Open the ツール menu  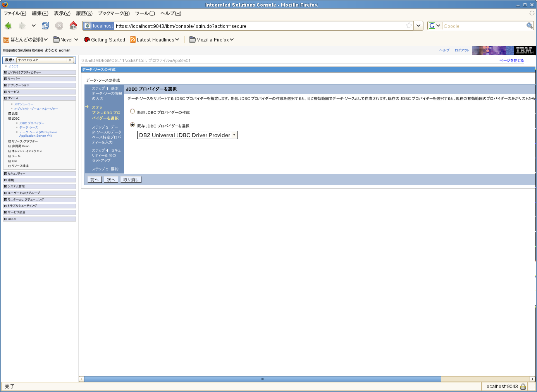coord(145,13)
